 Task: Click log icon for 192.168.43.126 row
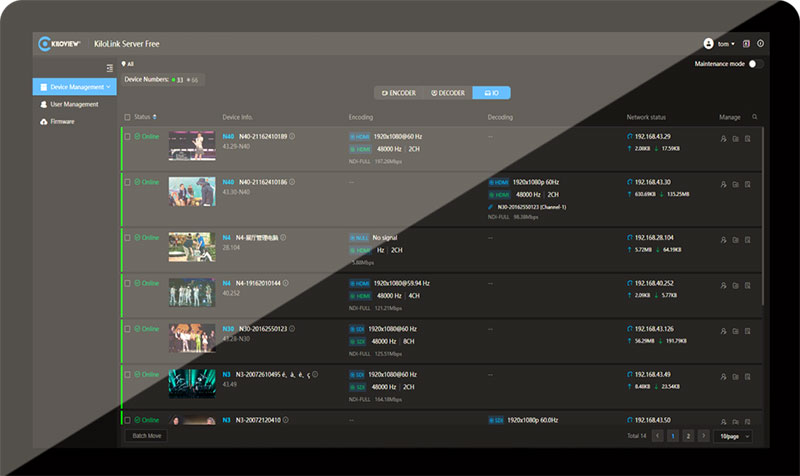(x=747, y=331)
